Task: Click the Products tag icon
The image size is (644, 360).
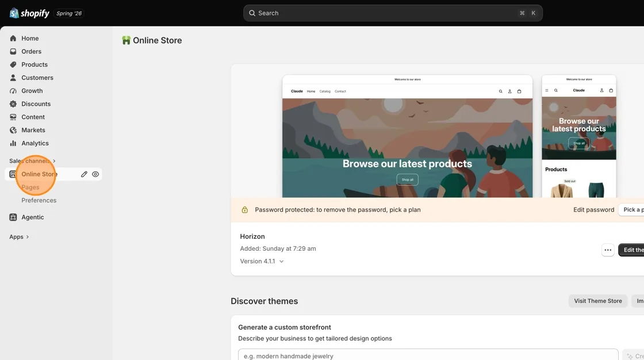Action: pyautogui.click(x=13, y=64)
